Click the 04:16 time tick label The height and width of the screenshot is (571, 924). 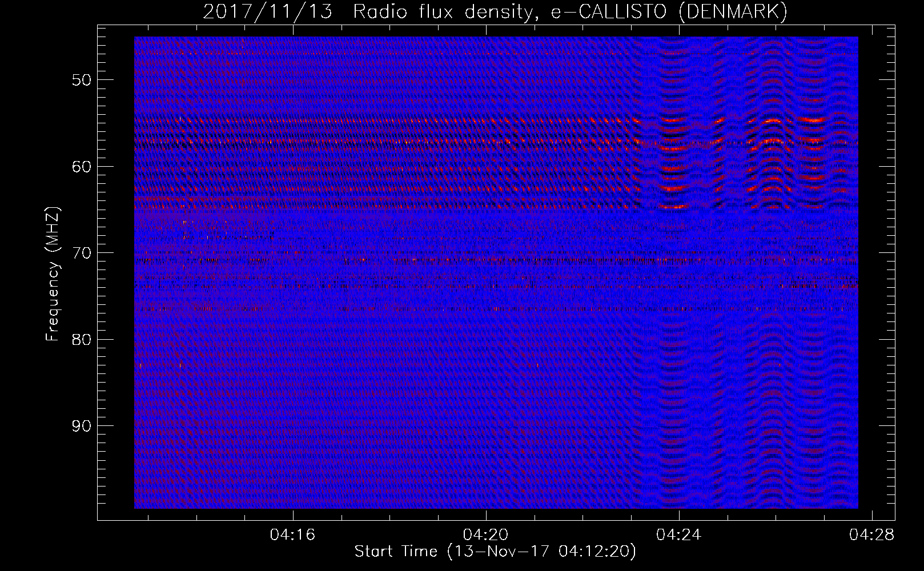point(293,535)
